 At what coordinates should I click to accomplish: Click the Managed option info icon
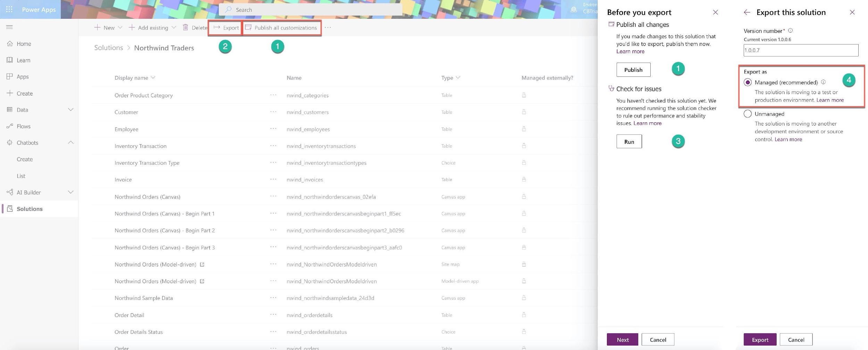(823, 82)
